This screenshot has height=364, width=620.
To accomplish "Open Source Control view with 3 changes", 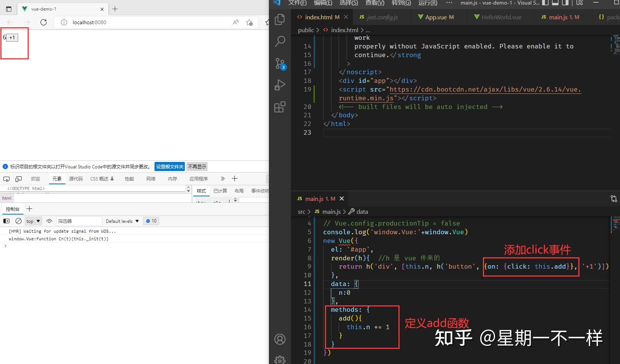I will tap(280, 64).
